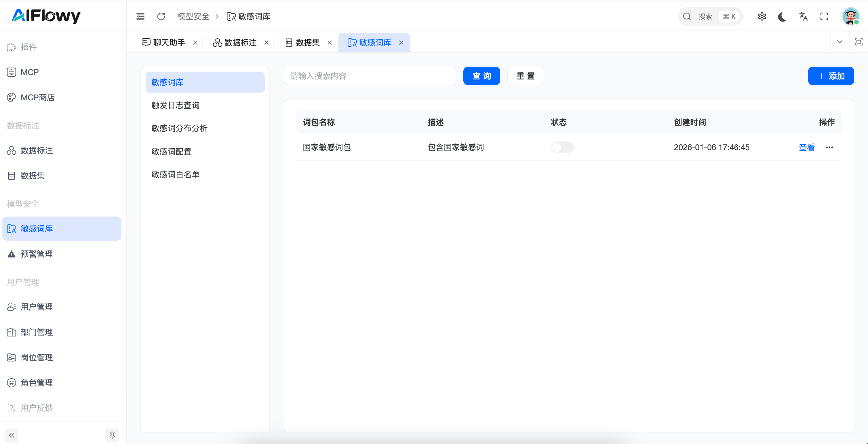The image size is (868, 444).
Task: Open 预警管理 in the sidebar
Action: coord(37,254)
